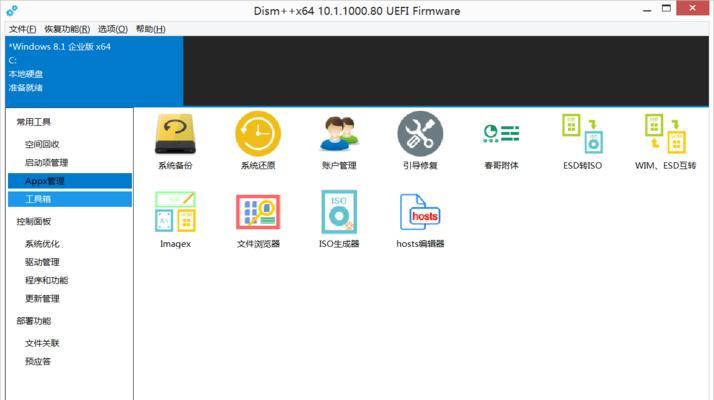The height and width of the screenshot is (400, 714).
Task: Open 程序和功能 programs and features
Action: 46,280
